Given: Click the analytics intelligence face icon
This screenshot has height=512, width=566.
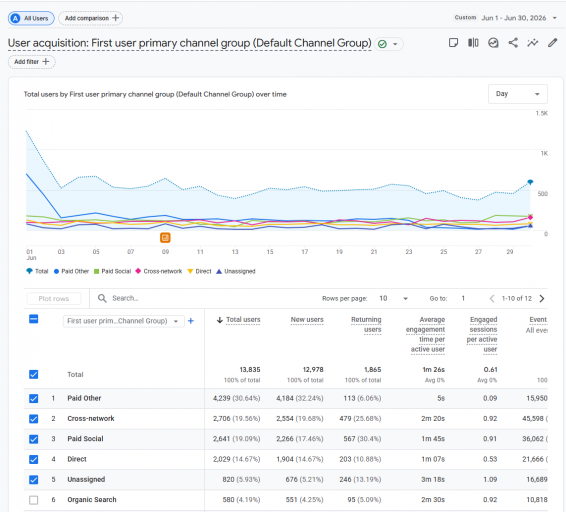Looking at the screenshot, I should tap(493, 43).
